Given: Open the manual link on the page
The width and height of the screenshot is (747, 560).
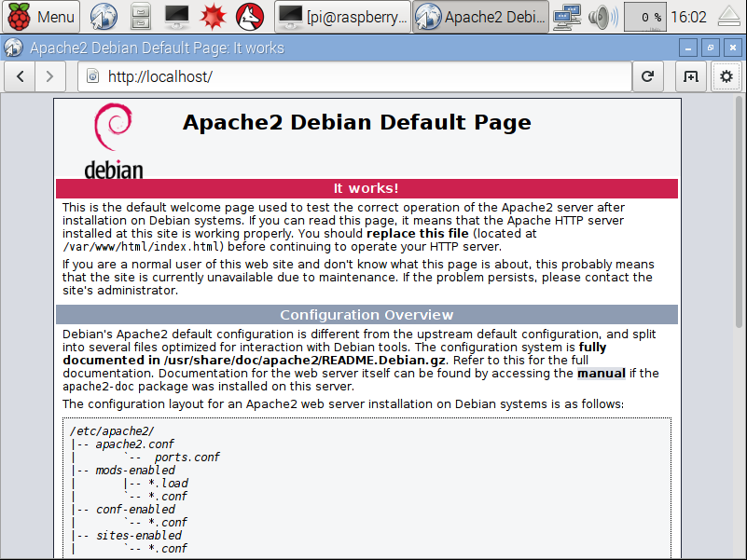Looking at the screenshot, I should [601, 373].
